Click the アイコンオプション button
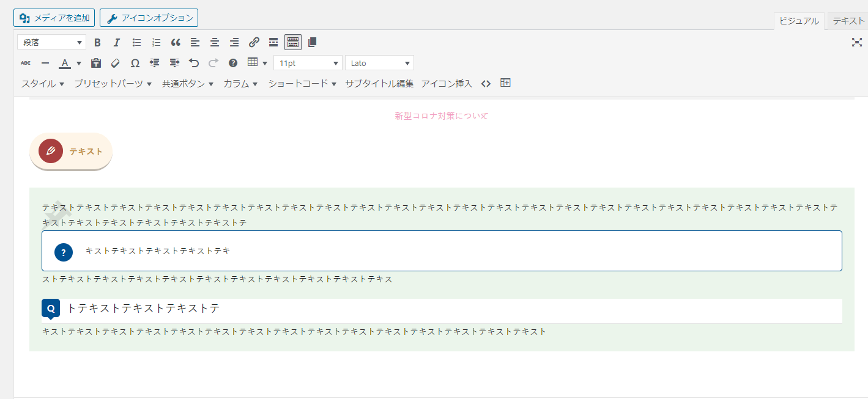The height and width of the screenshot is (399, 868). click(x=149, y=18)
